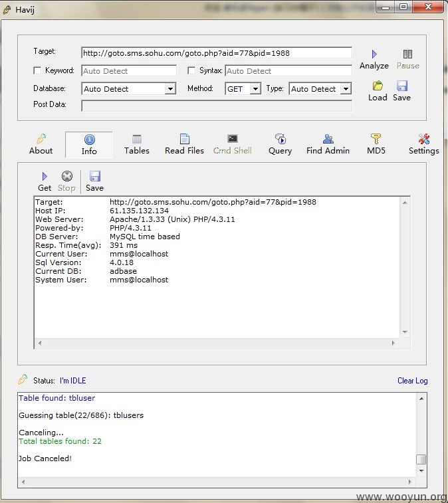This screenshot has width=448, height=503.
Task: Open the MD5 cracker section
Action: (x=376, y=144)
